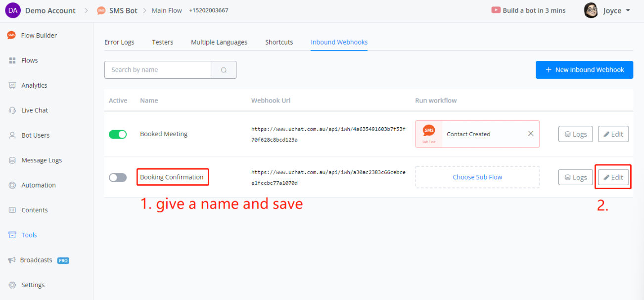
Task: Disable the Booked Meeting webhook toggle
Action: (x=118, y=134)
